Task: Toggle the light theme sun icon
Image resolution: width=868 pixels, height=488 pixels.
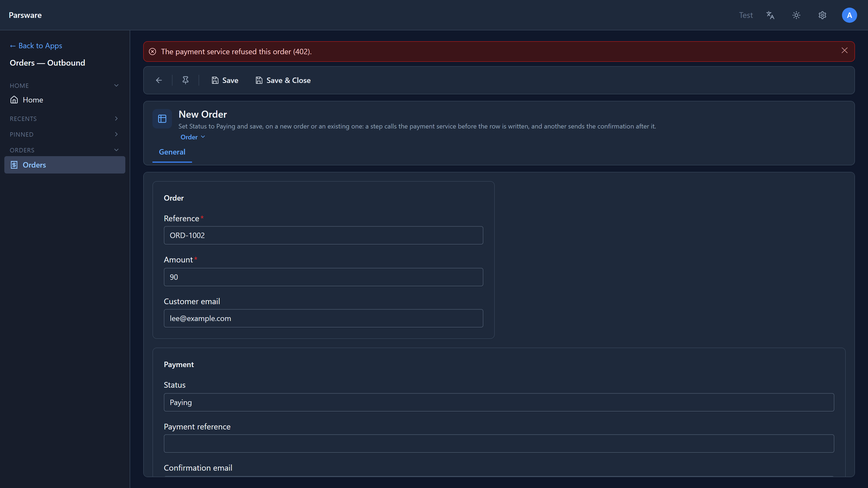Action: pos(796,15)
